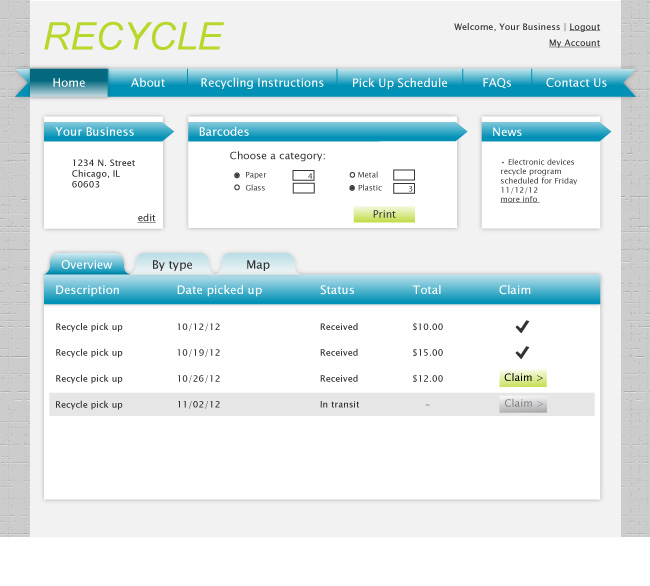The width and height of the screenshot is (650, 586).
Task: Click the $12.00 total cell
Action: 428,379
